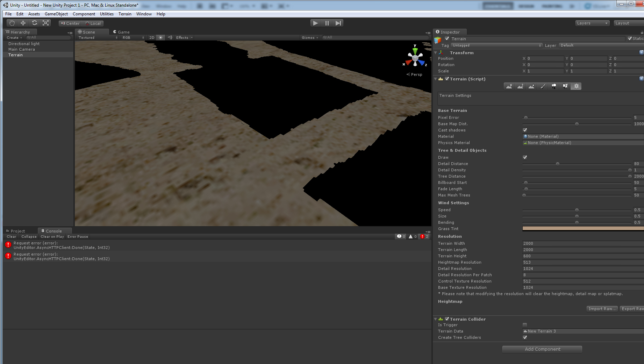
Task: Collapse the Terrain (Script) component
Action: pyautogui.click(x=436, y=79)
